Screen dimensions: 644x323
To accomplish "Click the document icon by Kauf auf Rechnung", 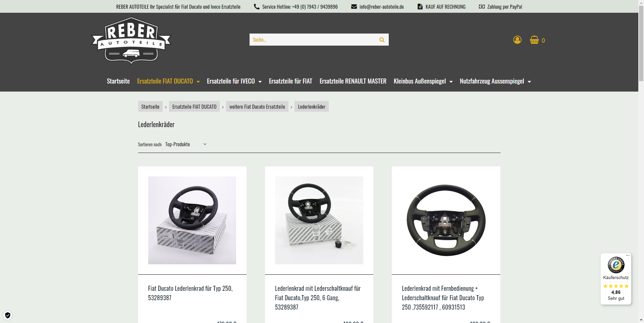I will (420, 7).
